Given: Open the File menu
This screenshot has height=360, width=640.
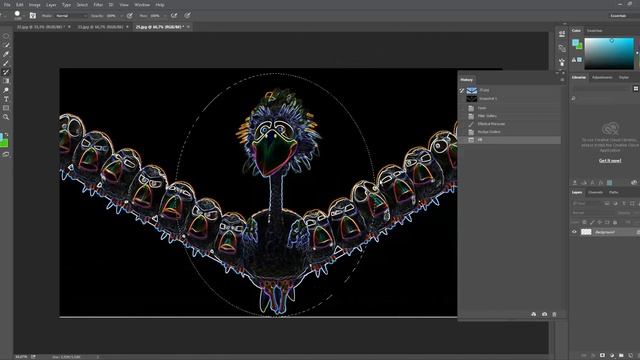Looking at the screenshot, I should 7,5.
